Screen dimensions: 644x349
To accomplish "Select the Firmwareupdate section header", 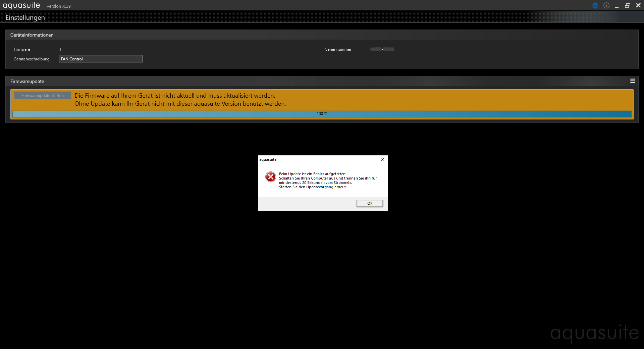I will tap(27, 81).
